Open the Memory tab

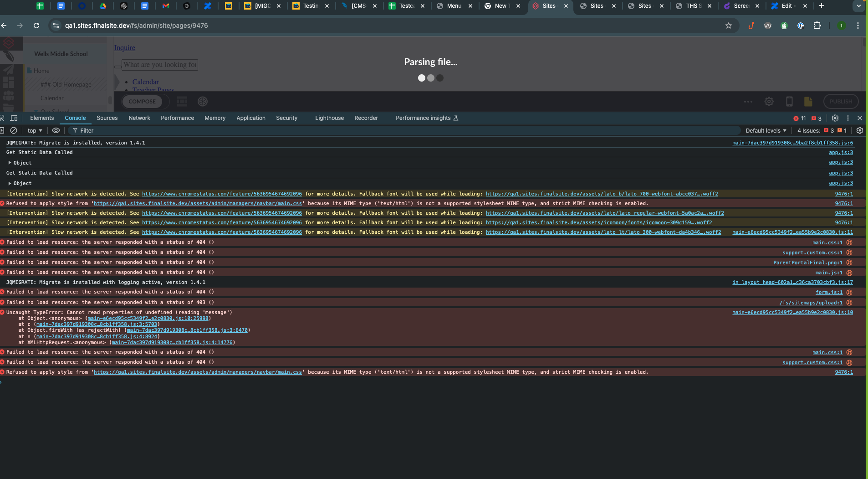pos(215,118)
